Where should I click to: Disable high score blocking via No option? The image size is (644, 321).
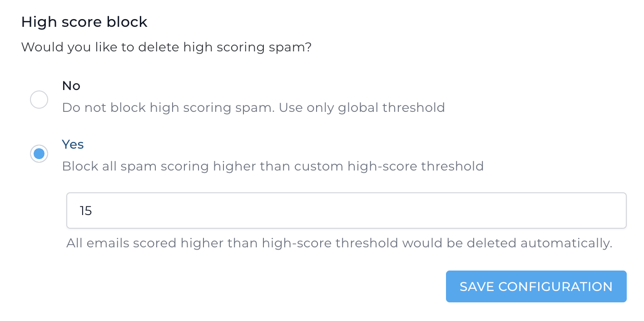pos(39,100)
